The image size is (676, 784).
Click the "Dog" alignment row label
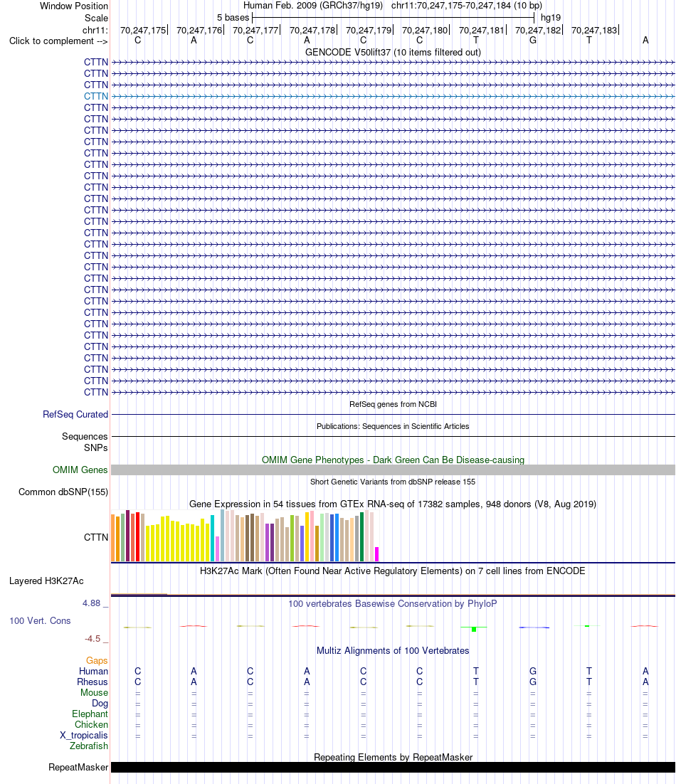pyautogui.click(x=100, y=704)
